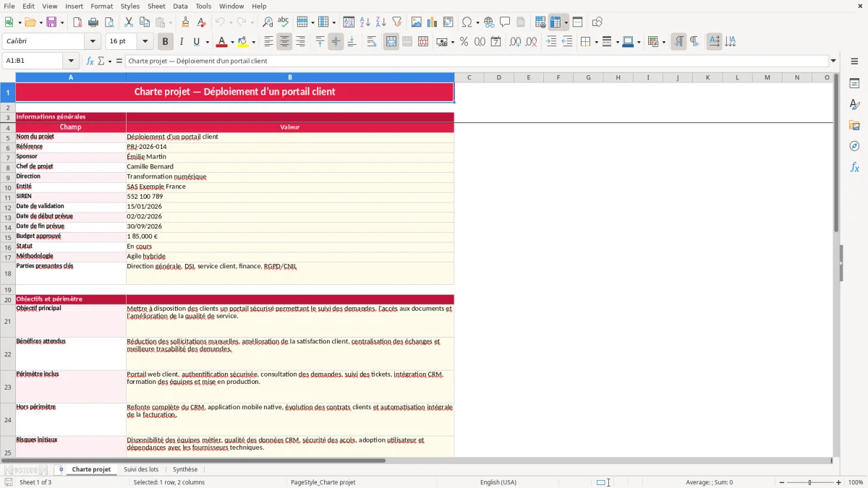Viewport: 868px width, 488px height.
Task: Click row 18 header
Action: (x=8, y=273)
